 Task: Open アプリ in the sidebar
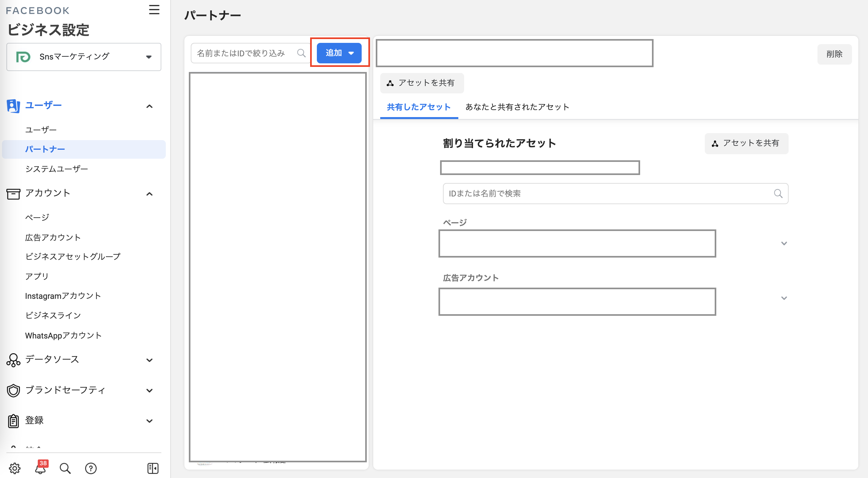click(37, 276)
